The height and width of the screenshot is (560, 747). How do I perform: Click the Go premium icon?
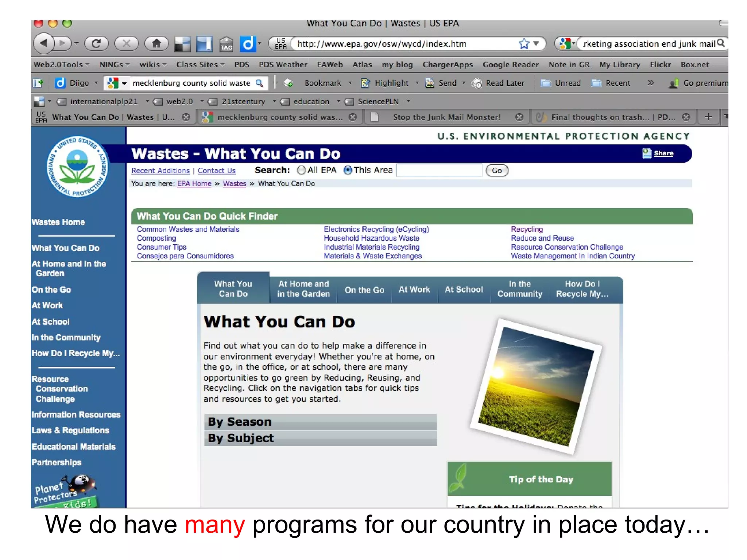pos(674,83)
